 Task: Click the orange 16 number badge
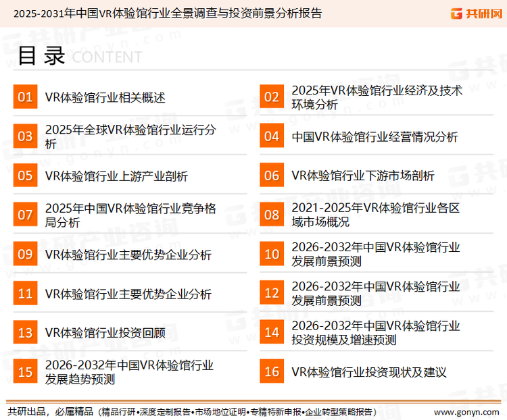272,371
